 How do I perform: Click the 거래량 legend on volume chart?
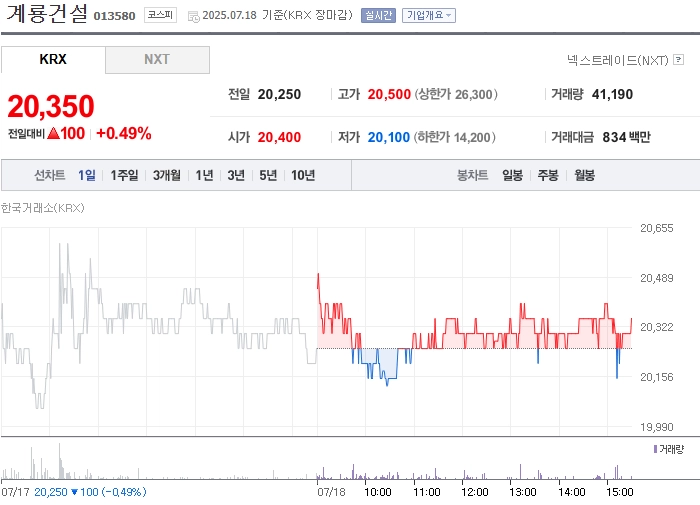pos(669,449)
